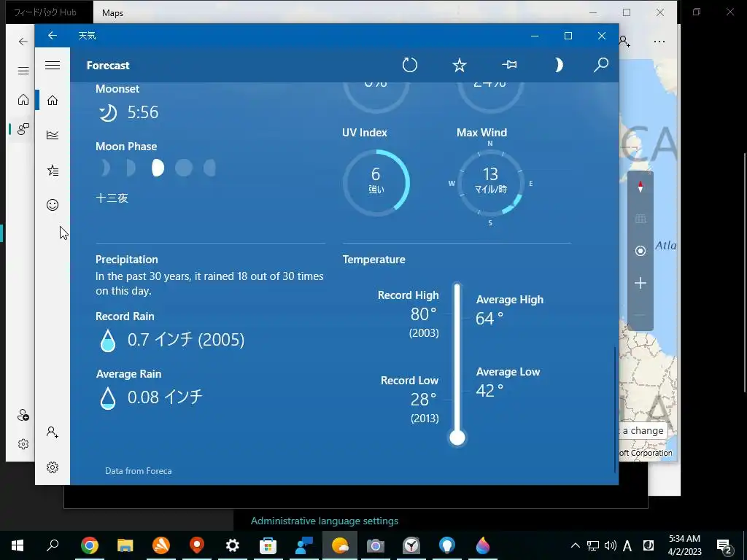Click the UV Index gauge showing 6
The height and width of the screenshot is (560, 747).
[376, 182]
